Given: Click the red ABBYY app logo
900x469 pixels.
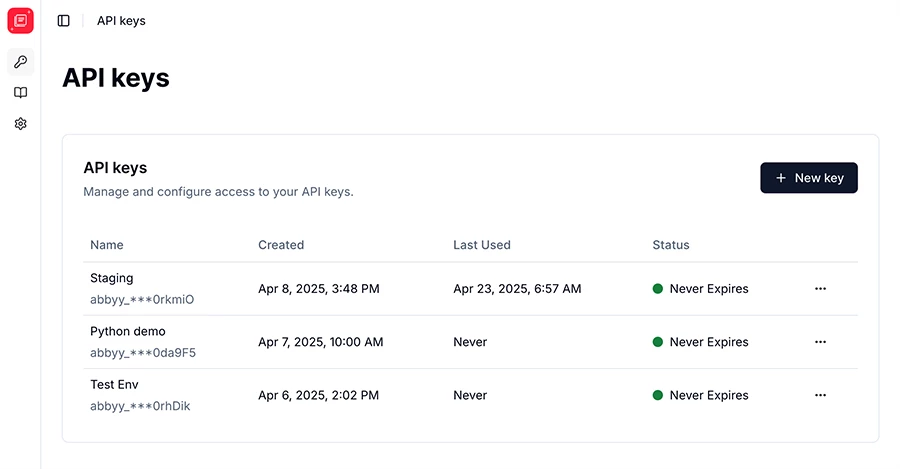Looking at the screenshot, I should [21, 21].
